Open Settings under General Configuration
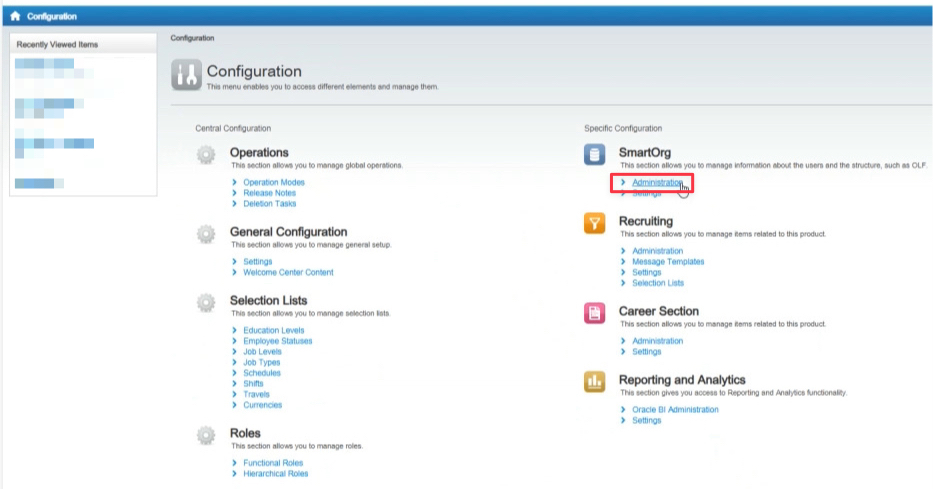This screenshot has width=933, height=489. point(258,261)
